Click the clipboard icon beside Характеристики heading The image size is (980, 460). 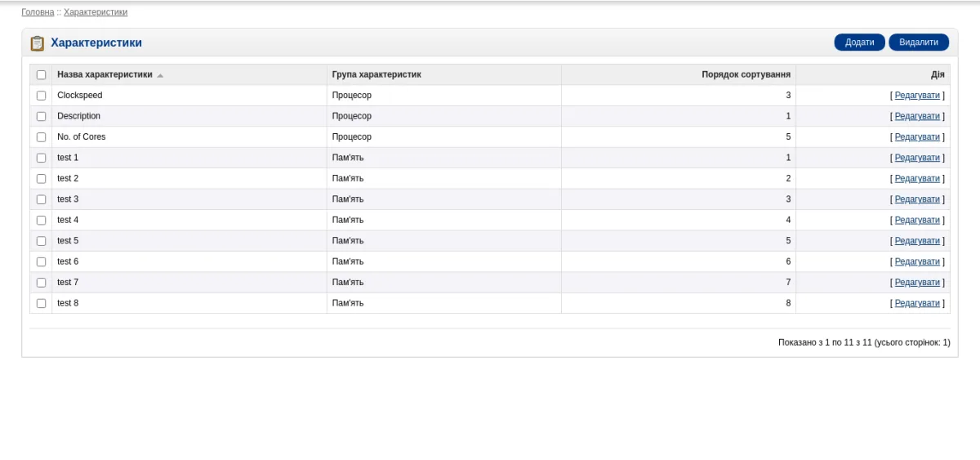37,43
